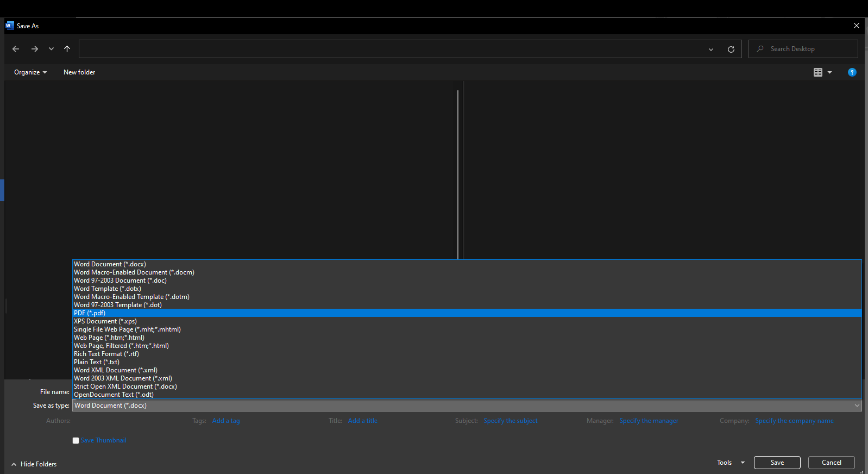
Task: Open the Organize menu
Action: click(x=30, y=72)
